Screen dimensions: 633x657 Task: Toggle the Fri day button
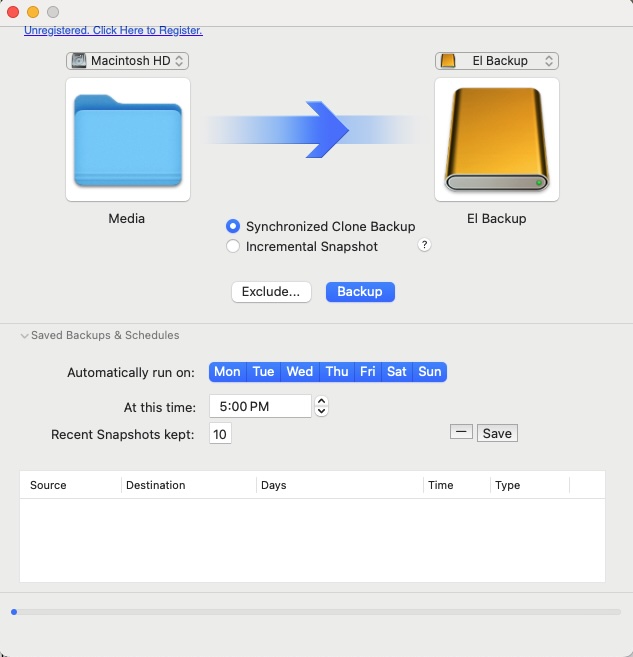click(368, 372)
